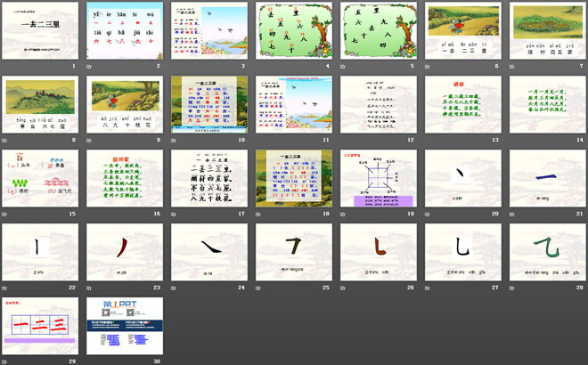Screen dimensions: 588x365
Task: Select slide 29 red 一二三 writing grid
Action: (x=40, y=326)
